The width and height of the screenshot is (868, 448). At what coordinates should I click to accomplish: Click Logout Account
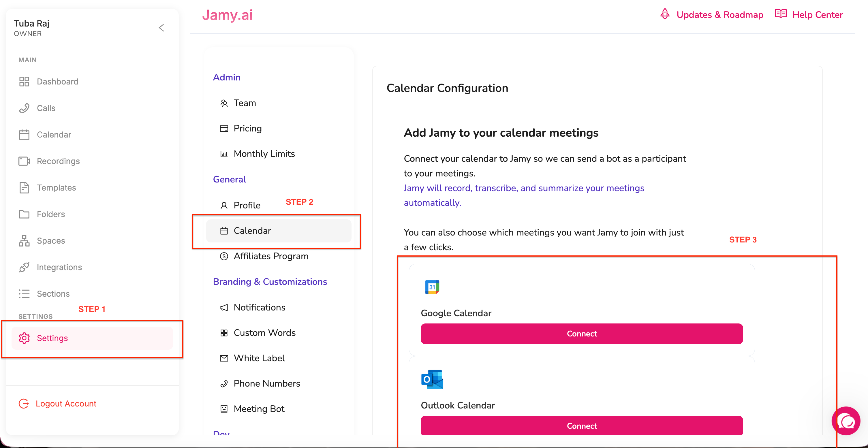coord(66,404)
